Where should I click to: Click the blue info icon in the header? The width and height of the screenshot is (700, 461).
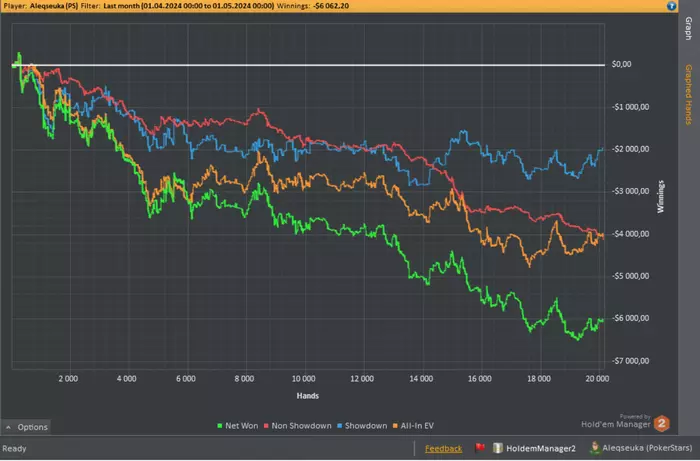[671, 6]
